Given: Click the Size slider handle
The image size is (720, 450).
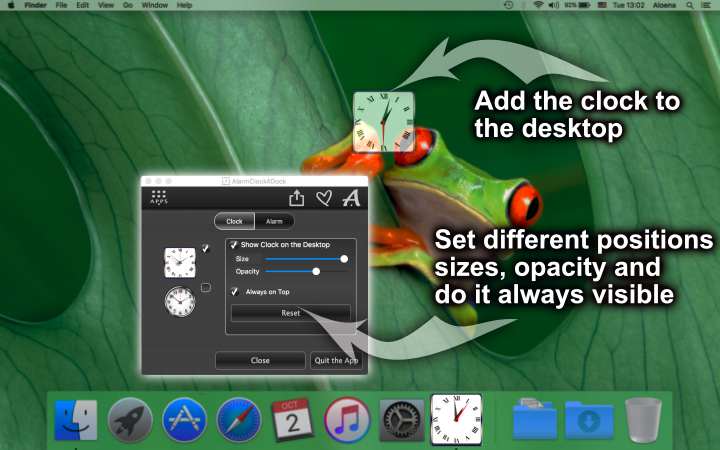Looking at the screenshot, I should [x=344, y=259].
